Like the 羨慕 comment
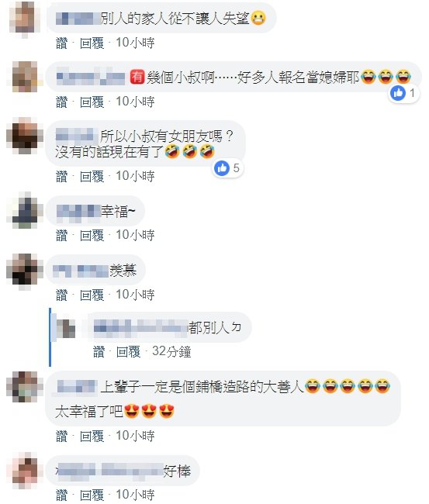Viewport: 429px width, 504px height. (61, 295)
